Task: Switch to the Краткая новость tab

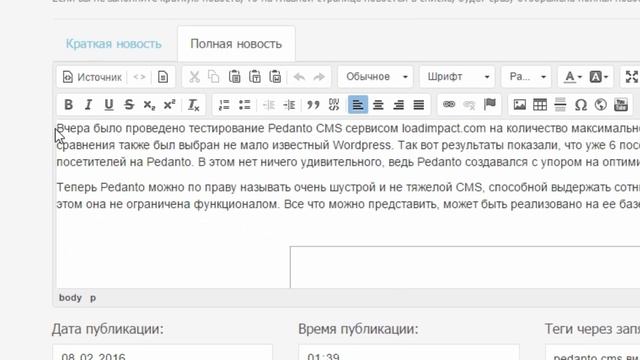Action: [x=113, y=44]
